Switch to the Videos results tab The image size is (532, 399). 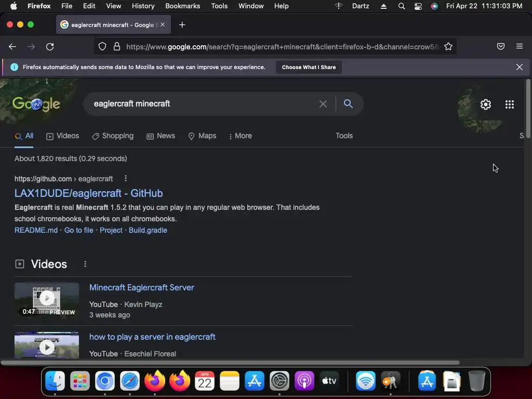click(x=63, y=136)
